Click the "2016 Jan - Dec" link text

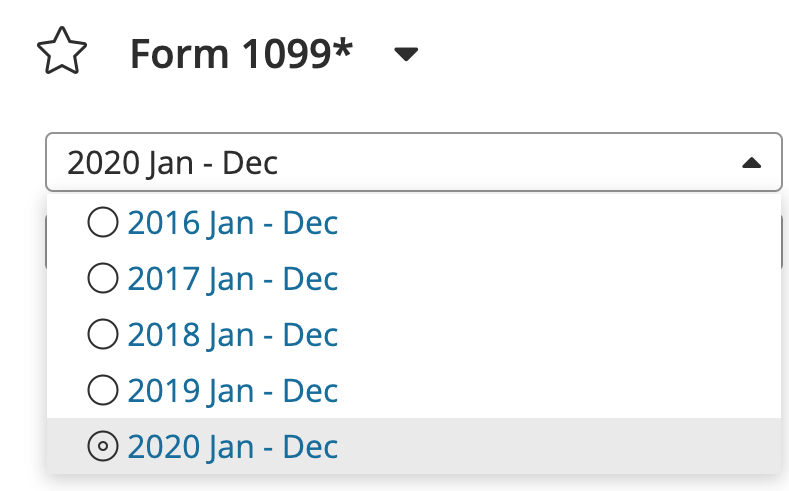[x=233, y=222]
